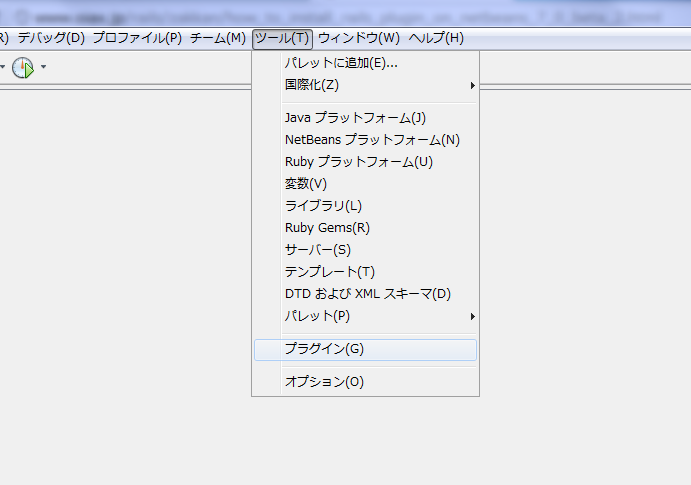Expand the パレット(P) submenu
This screenshot has width=691, height=485.
click(x=365, y=316)
